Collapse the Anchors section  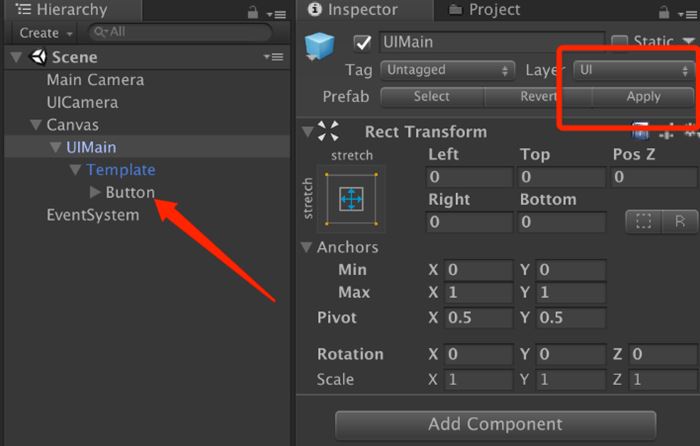coord(306,247)
